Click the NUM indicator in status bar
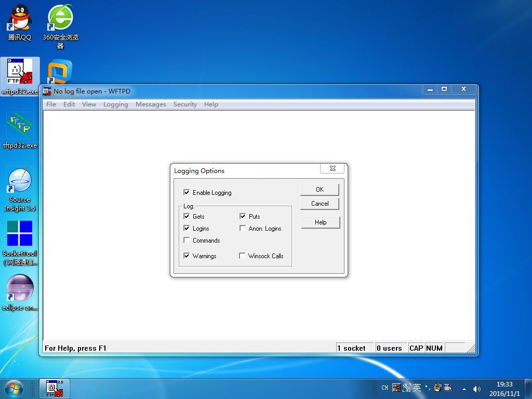 pyautogui.click(x=434, y=348)
